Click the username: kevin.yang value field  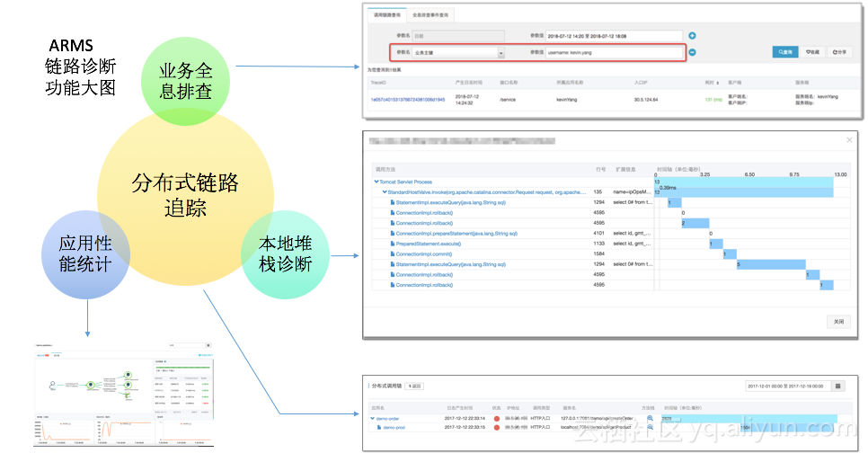point(614,53)
